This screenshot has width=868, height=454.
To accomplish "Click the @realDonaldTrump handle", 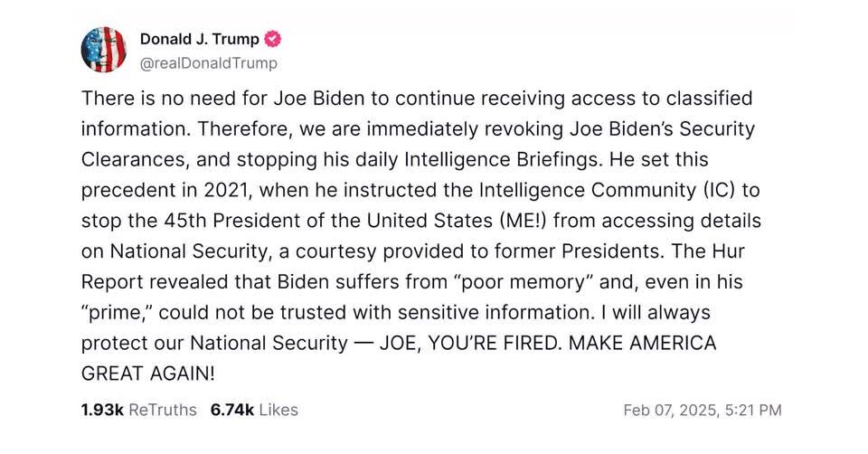I will pos(208,63).
